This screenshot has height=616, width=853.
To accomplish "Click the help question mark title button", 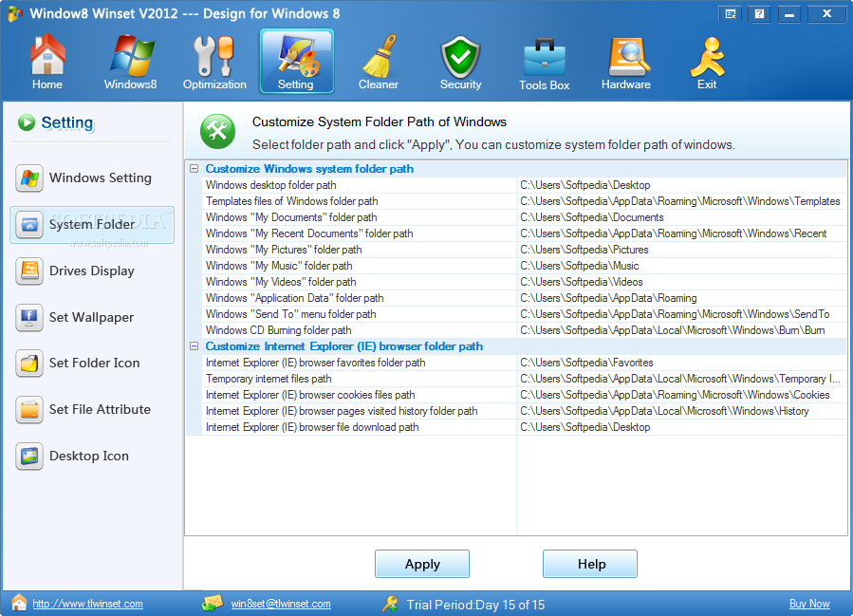I will coord(759,13).
